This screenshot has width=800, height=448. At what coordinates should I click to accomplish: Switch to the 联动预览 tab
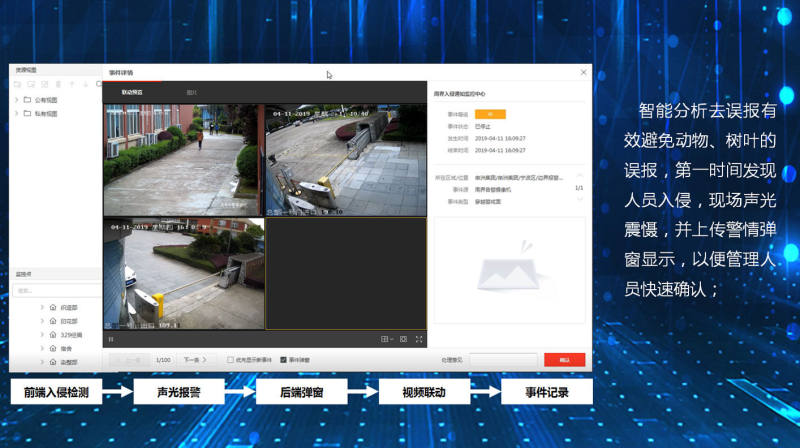point(132,92)
